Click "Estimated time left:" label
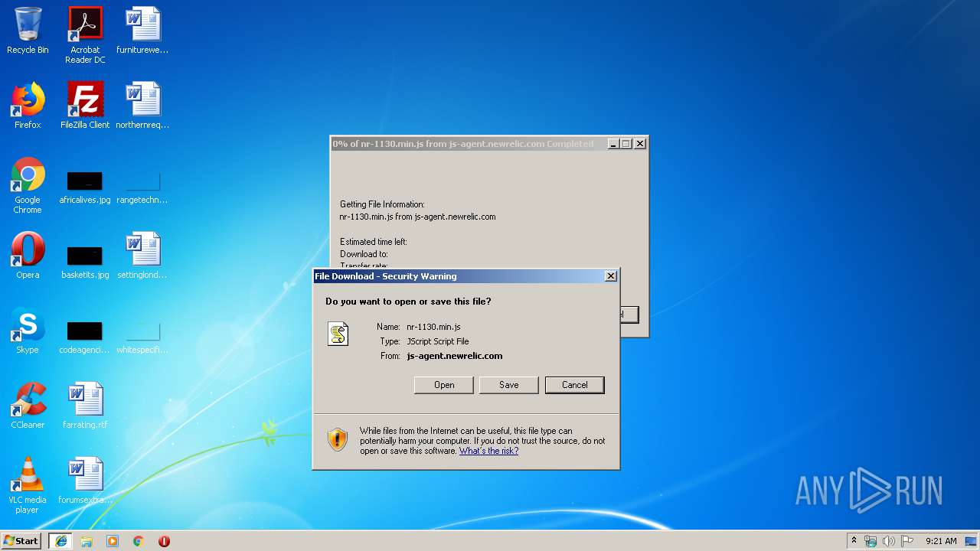This screenshot has height=551, width=980. [x=374, y=242]
